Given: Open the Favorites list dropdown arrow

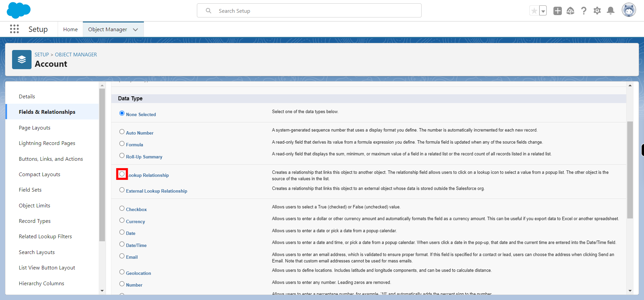Looking at the screenshot, I should 543,11.
